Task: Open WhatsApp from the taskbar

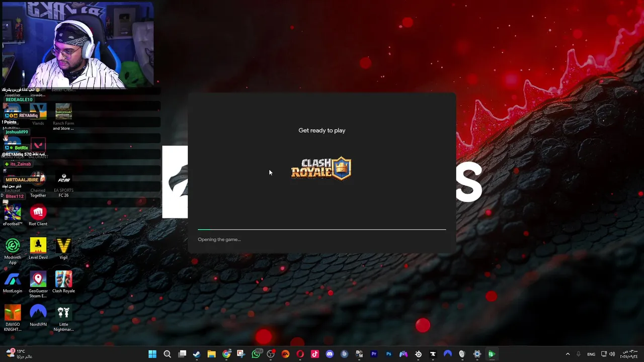Action: tap(256, 354)
